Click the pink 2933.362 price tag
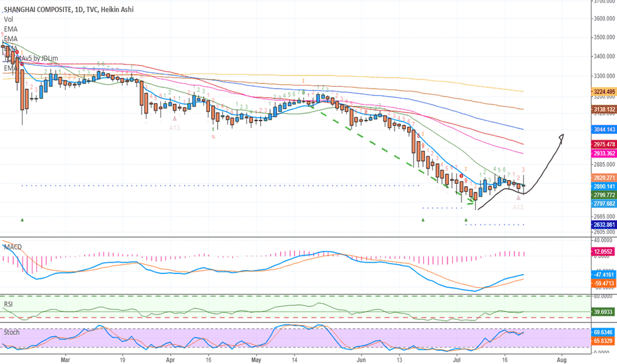The height and width of the screenshot is (364, 617). coord(604,154)
